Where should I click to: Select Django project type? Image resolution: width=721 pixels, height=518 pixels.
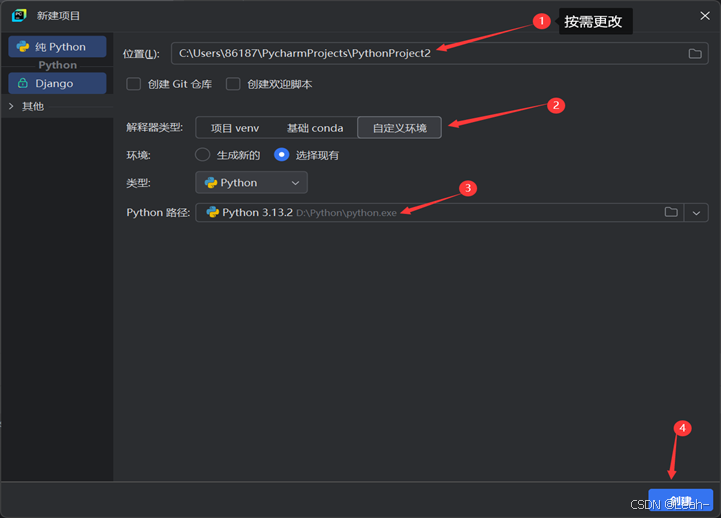57,83
